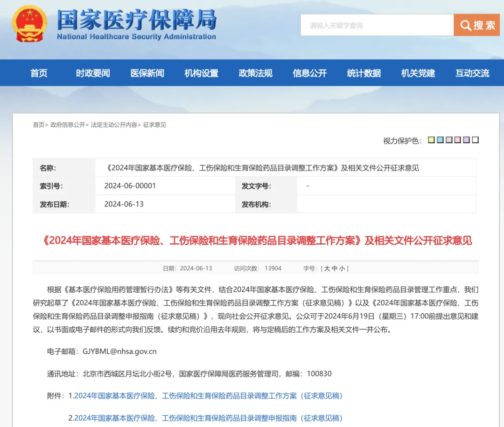504x427 pixels.
Task: Select 互动交流 in the navigation bar
Action: pyautogui.click(x=472, y=73)
